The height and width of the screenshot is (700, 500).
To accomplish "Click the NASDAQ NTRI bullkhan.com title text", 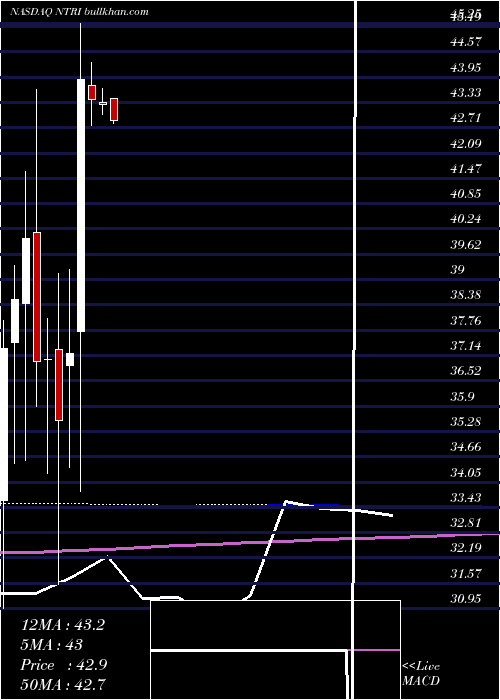I will pyautogui.click(x=80, y=12).
